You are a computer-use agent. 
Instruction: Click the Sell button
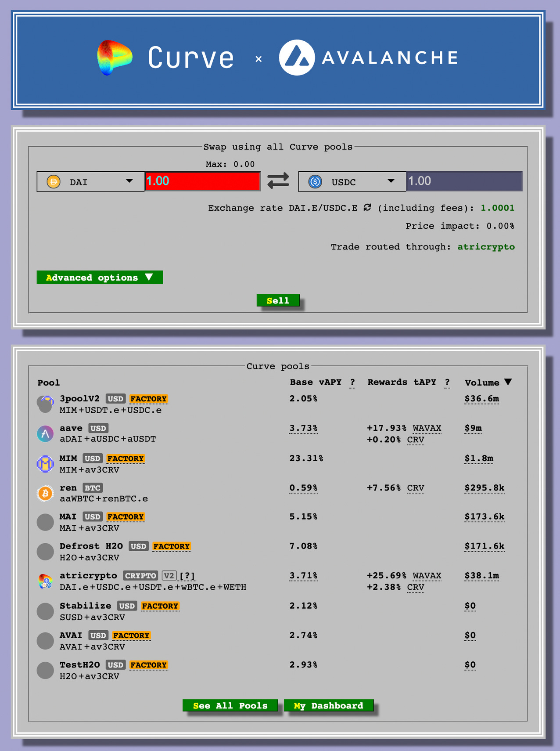pos(278,300)
